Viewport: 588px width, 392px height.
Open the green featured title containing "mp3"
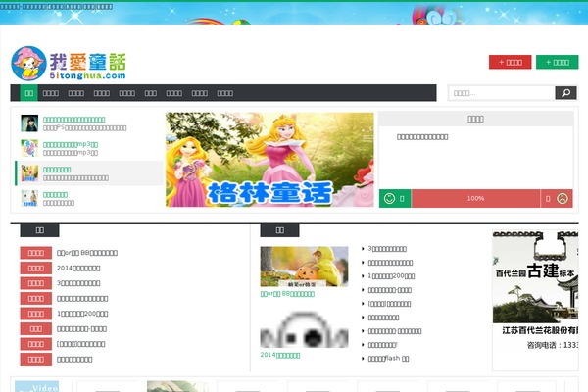71,144
